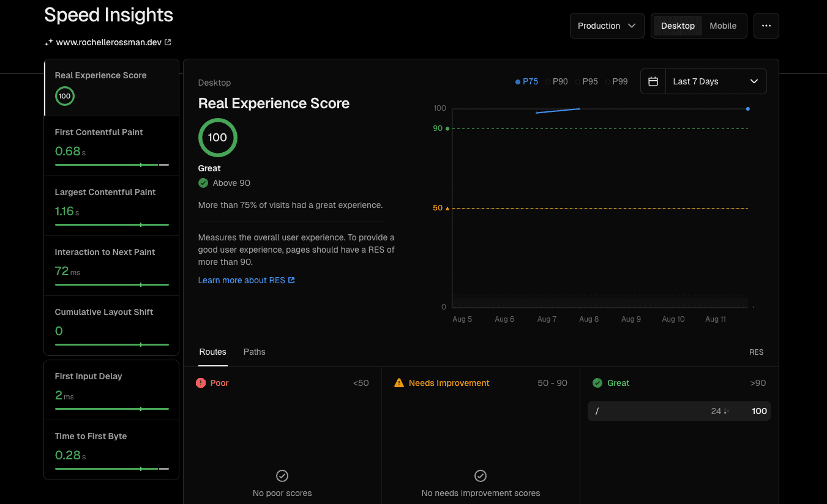Select the First Contentful Paint metric card

pyautogui.click(x=111, y=146)
